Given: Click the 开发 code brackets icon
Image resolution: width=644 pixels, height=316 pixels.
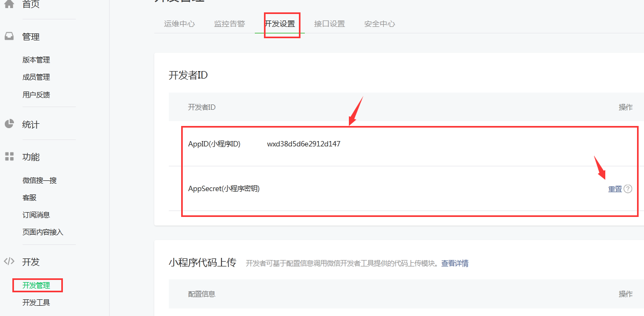Looking at the screenshot, I should [x=9, y=262].
